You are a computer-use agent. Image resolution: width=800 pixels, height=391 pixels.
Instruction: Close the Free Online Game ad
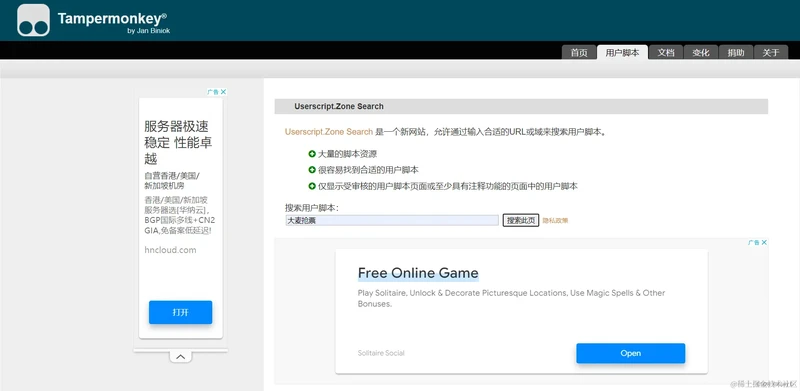(x=764, y=242)
